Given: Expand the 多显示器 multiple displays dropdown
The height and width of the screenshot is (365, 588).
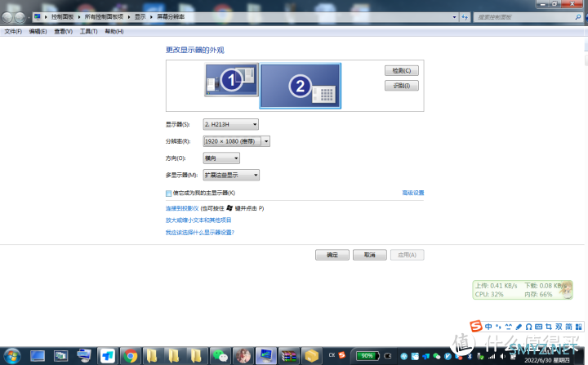Looking at the screenshot, I should (x=231, y=175).
